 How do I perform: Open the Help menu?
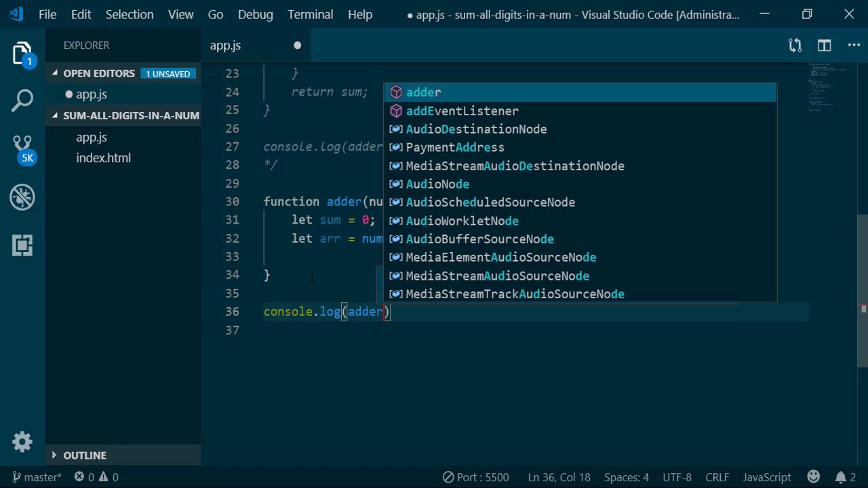[360, 14]
